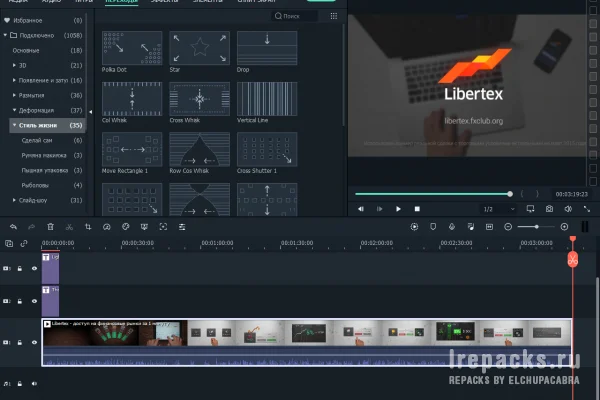Screen dimensions: 600x400
Task: Click the undo arrow in timeline toolbar
Action: coord(13,227)
